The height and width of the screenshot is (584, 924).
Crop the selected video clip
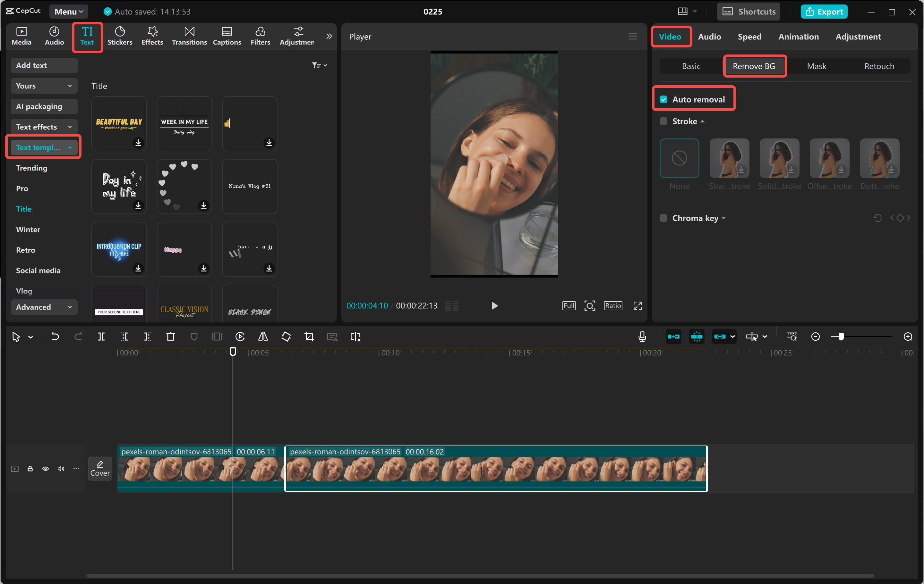(309, 336)
